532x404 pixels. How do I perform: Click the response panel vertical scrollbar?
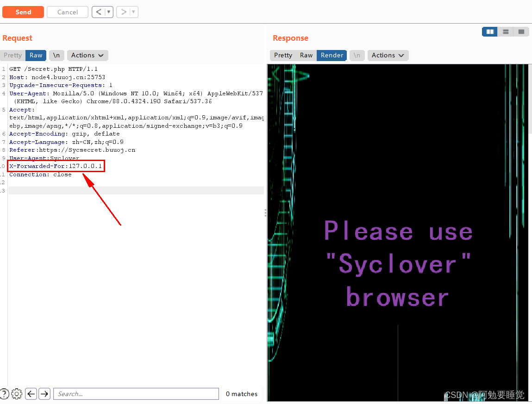[530, 99]
